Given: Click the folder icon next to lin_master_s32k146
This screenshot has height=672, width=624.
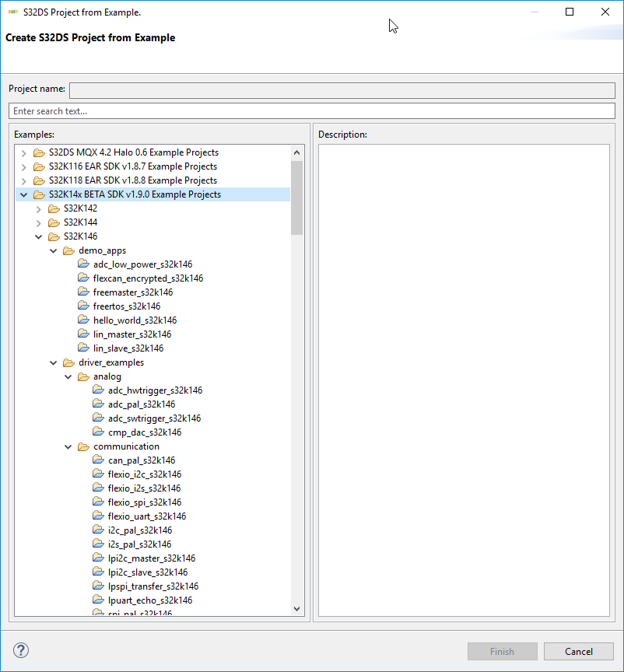Looking at the screenshot, I should point(83,334).
